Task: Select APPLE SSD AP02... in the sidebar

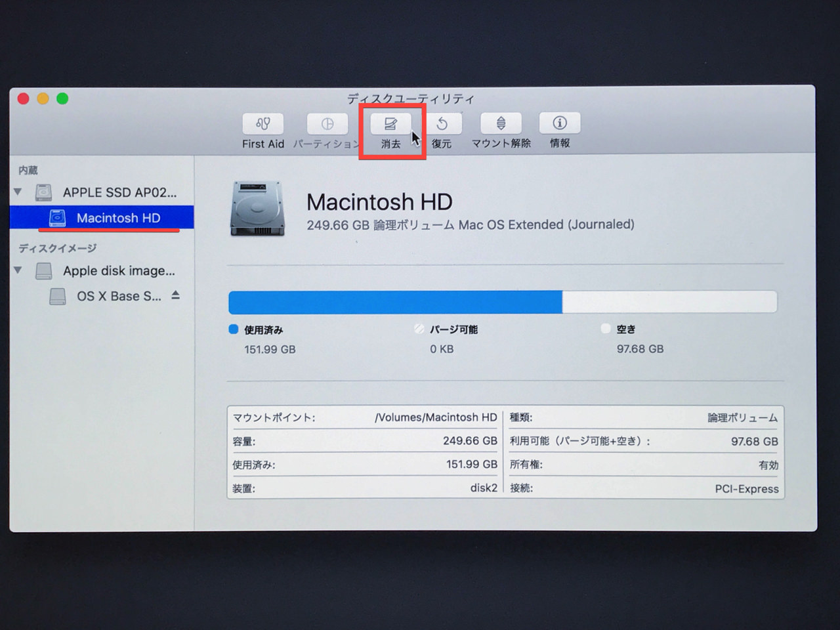Action: click(102, 192)
